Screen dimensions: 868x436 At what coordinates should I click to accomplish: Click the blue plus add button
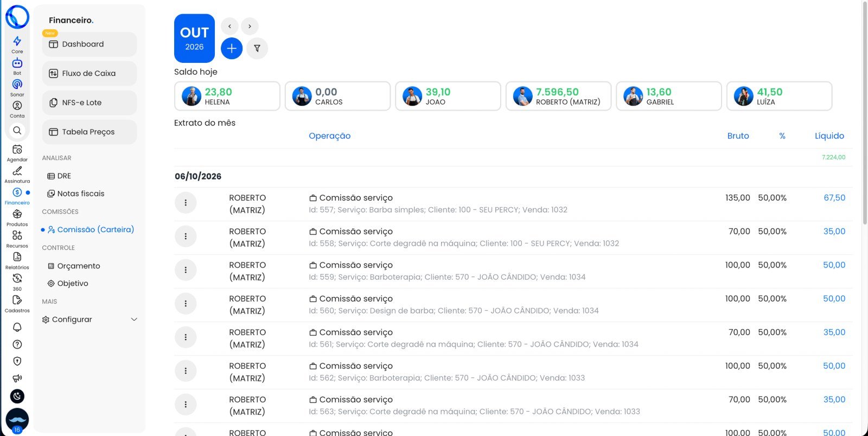[x=232, y=48]
